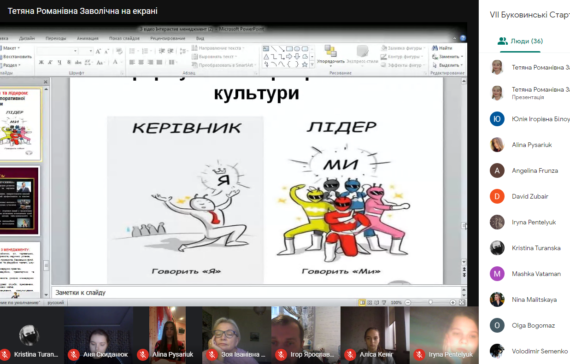Select the second slide thumbnail with dark background
The image size is (570, 364).
20,201
